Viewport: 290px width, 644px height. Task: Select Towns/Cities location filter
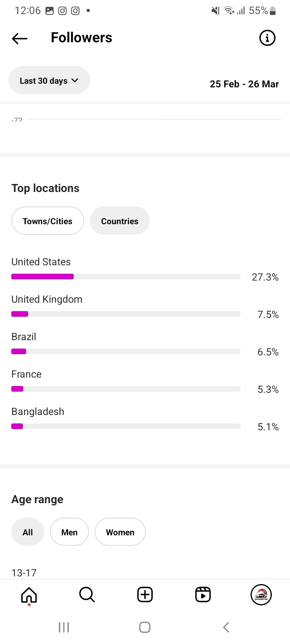48,221
